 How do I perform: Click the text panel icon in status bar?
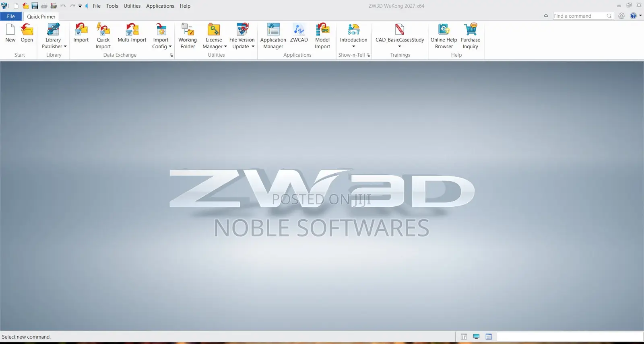(x=464, y=337)
